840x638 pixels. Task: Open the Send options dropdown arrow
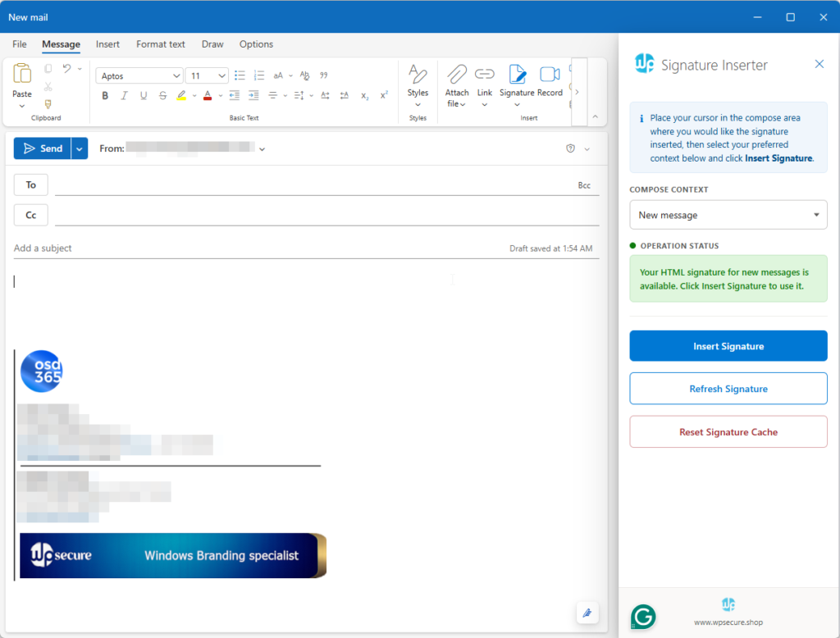click(x=80, y=148)
